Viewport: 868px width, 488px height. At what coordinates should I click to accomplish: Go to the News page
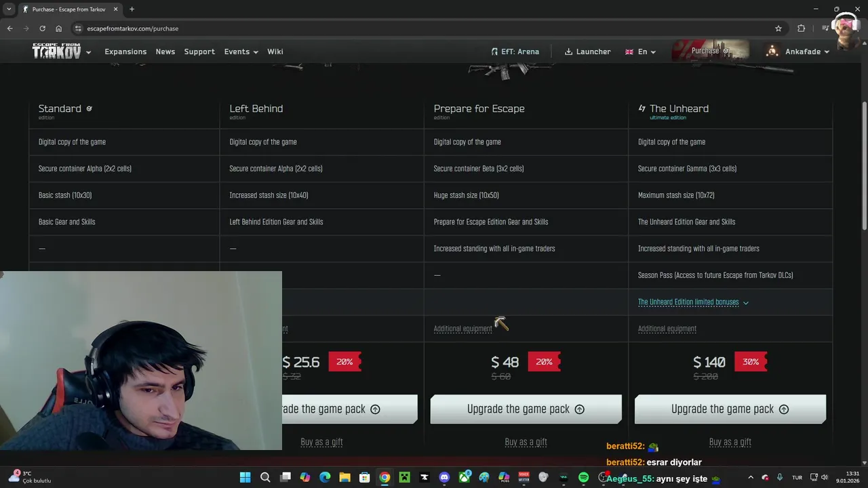[165, 52]
